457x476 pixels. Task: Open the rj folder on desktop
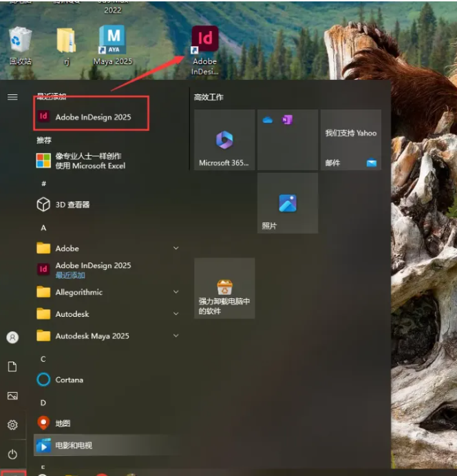[66, 45]
